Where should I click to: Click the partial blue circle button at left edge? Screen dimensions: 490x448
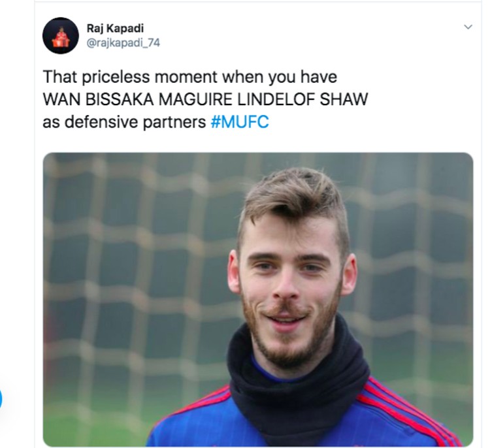1,399
